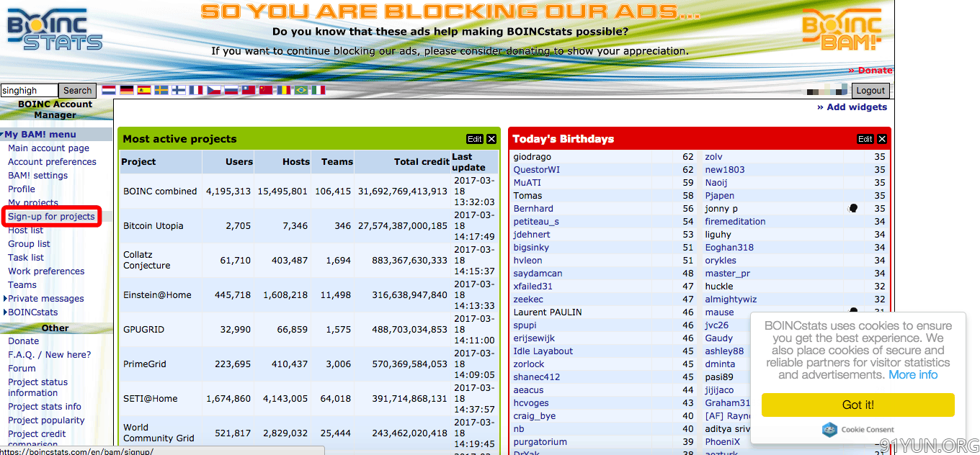Switch language with the Brazilian flag
The image size is (980, 455).
(x=300, y=90)
